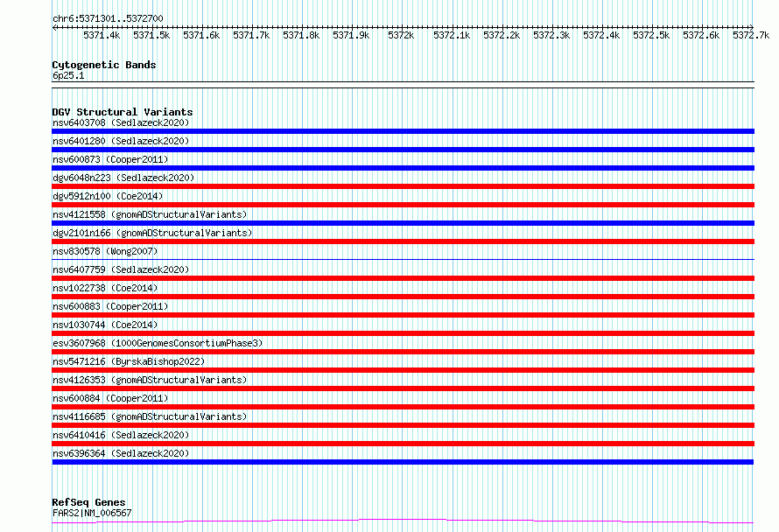Click the 5371.9k ruler tick label
Viewport: 779px width, 532px height.
(351, 35)
